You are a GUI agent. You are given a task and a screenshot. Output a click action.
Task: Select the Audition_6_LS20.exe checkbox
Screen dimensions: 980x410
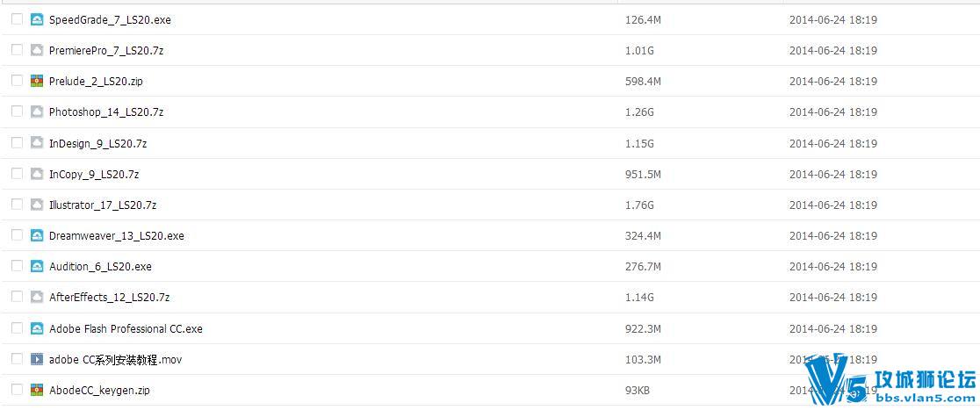tap(17, 266)
